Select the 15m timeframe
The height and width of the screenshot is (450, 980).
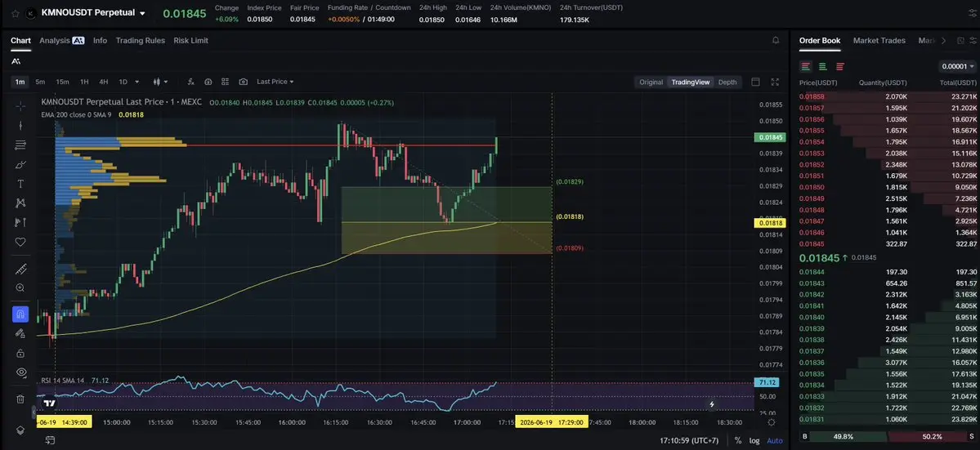62,82
